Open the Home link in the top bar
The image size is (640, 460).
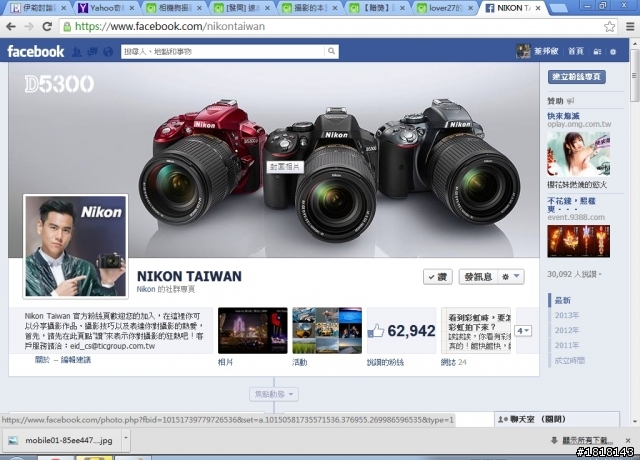coord(576,51)
